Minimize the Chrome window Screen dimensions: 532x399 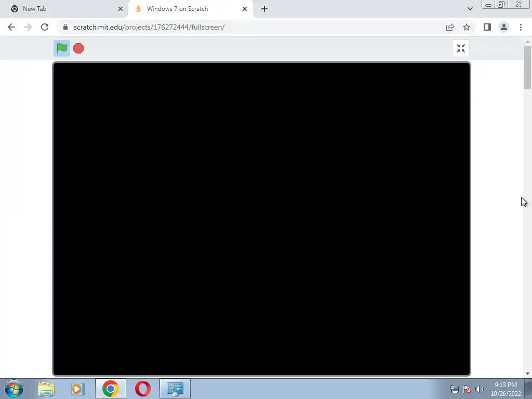(x=488, y=4)
